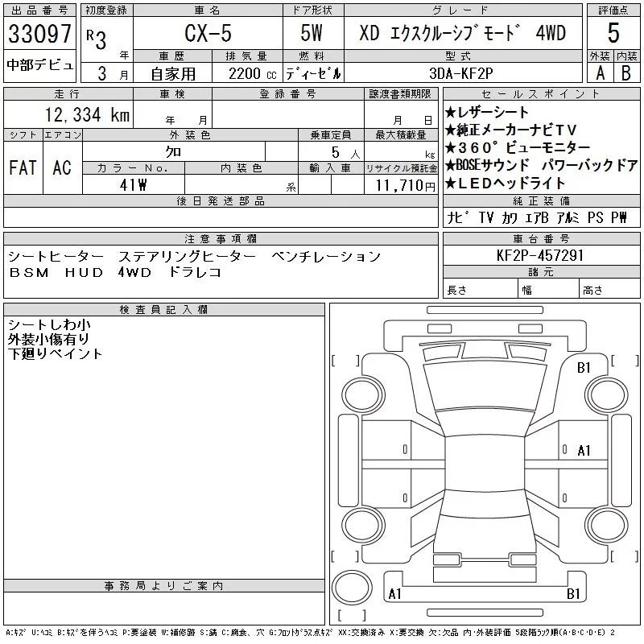Select the interior grade "B" under 内装
Screen dimensions: 644x644
pyautogui.click(x=626, y=73)
